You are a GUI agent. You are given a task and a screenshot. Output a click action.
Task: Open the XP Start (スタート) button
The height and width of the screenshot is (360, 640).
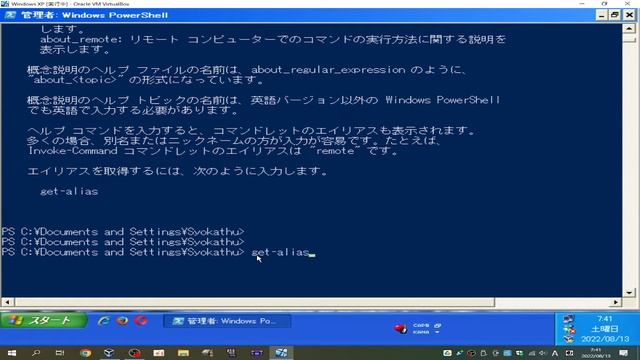[x=44, y=321]
